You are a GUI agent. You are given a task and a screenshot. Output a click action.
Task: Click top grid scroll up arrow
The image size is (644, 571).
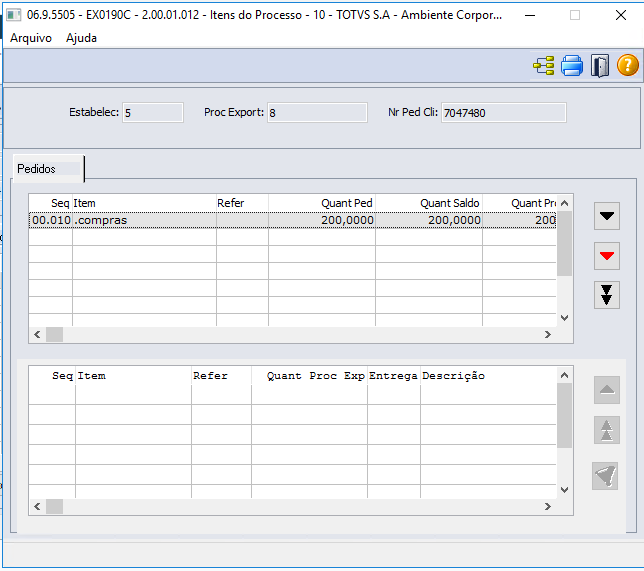564,203
